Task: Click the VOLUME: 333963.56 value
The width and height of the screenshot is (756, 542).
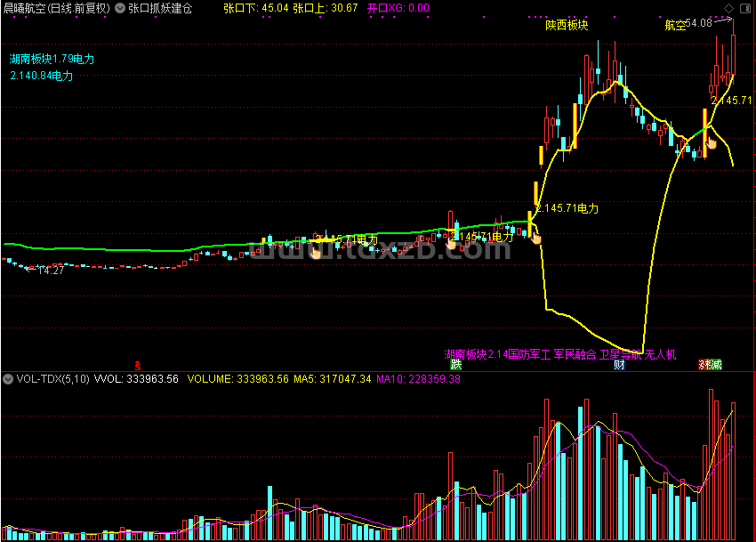Action: 237,379
